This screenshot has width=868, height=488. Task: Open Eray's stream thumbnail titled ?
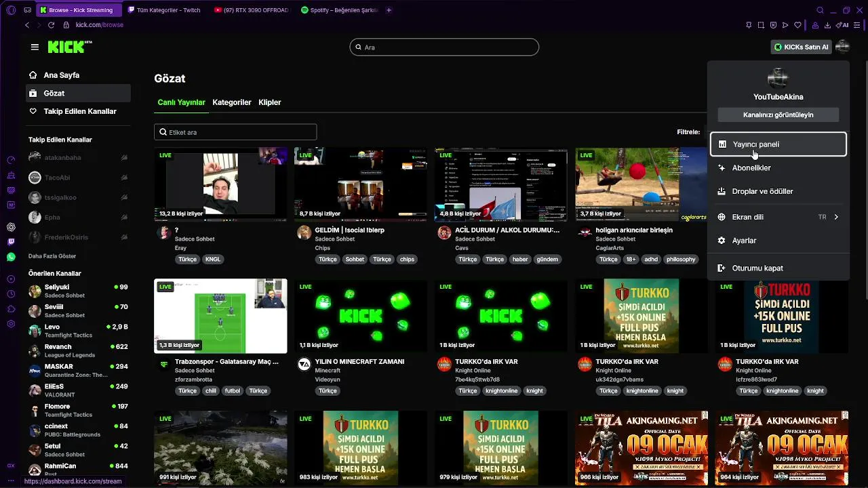point(220,184)
